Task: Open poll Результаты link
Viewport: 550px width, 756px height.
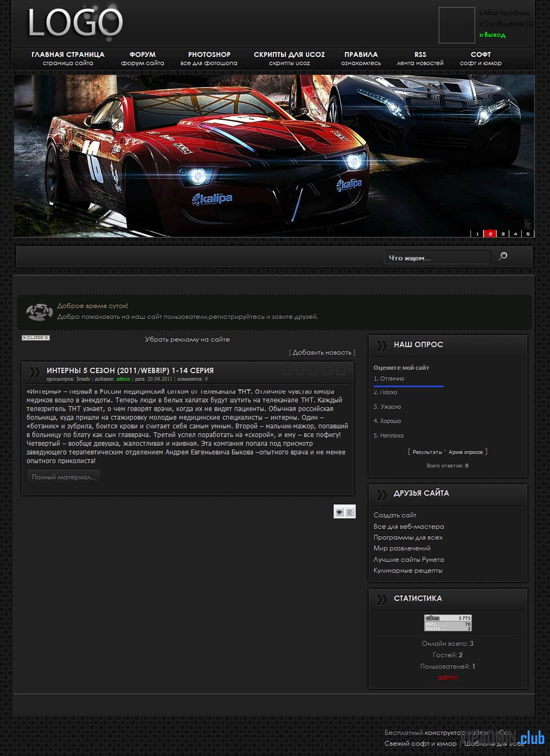Action: [x=427, y=452]
